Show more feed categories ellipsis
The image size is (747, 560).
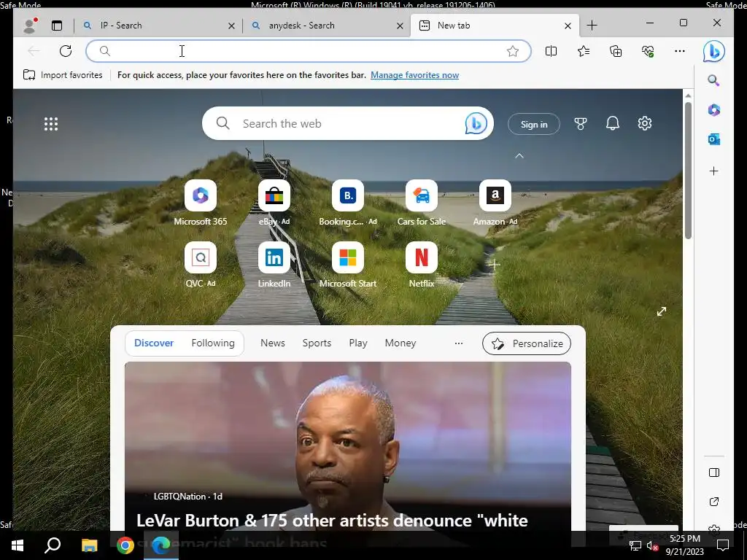tap(458, 343)
